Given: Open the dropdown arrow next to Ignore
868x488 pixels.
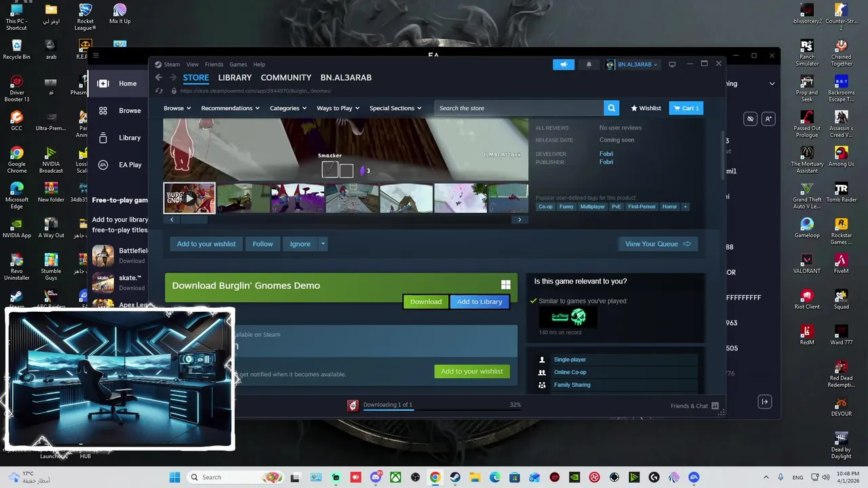Looking at the screenshot, I should [323, 244].
